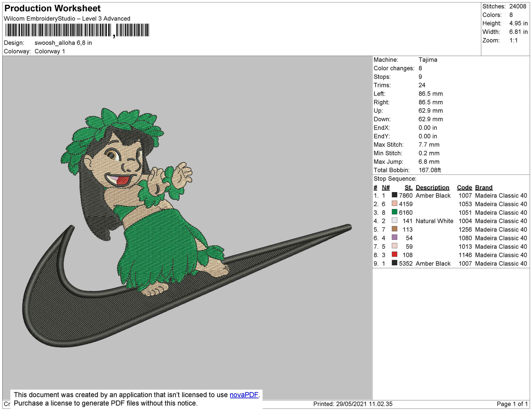
Task: Click the Total Bobbin value "167.08ft"
Action: coord(430,170)
